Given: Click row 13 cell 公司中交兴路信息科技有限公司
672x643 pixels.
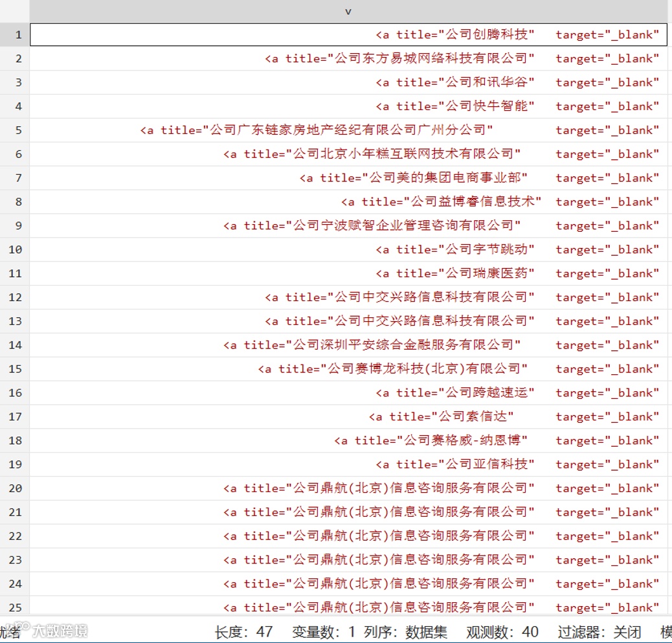Looking at the screenshot, I should 348,321.
